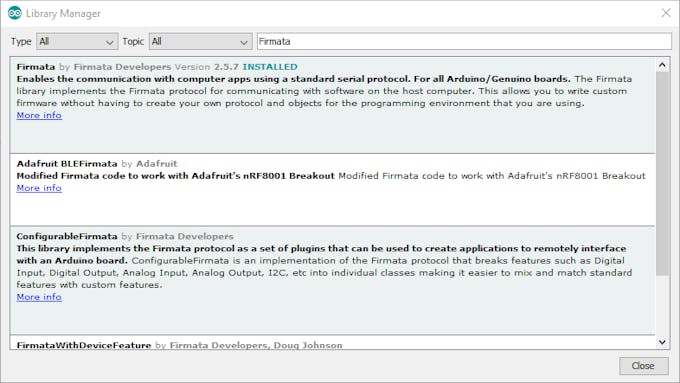Click the Library Manager title text
This screenshot has height=383, width=680.
(x=63, y=13)
